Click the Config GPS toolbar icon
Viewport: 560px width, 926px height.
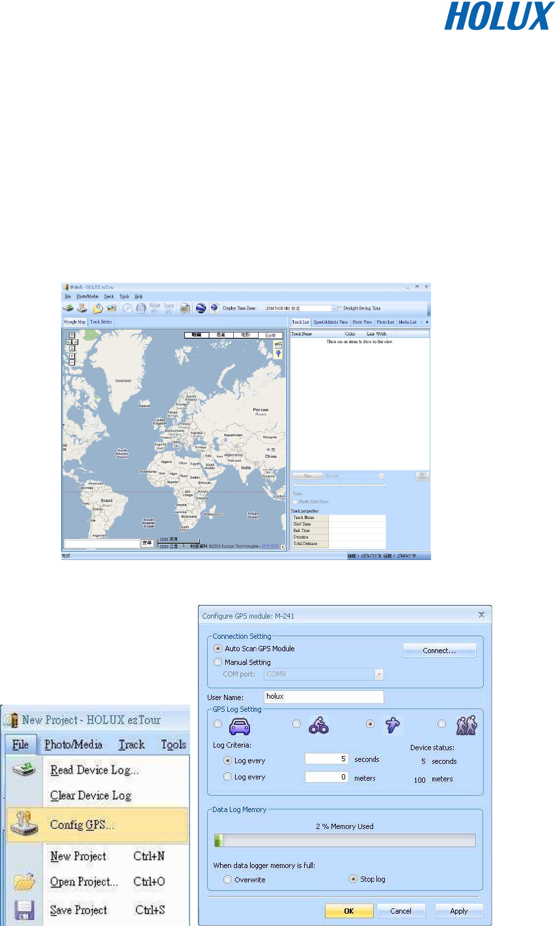click(x=82, y=308)
